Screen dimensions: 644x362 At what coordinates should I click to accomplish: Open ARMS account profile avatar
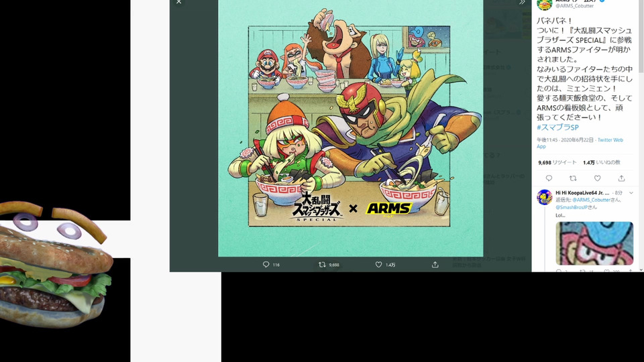(x=544, y=4)
